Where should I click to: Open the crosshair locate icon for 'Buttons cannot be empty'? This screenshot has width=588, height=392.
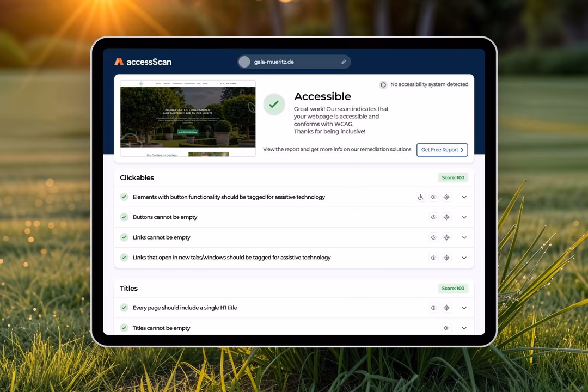tap(446, 217)
